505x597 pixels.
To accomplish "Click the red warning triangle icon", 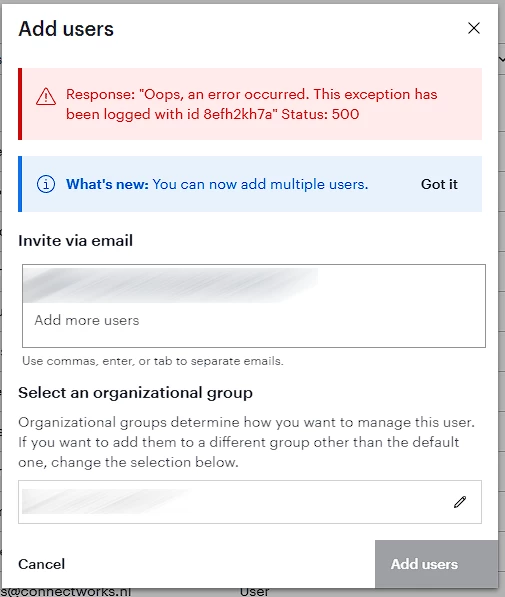I will [46, 96].
